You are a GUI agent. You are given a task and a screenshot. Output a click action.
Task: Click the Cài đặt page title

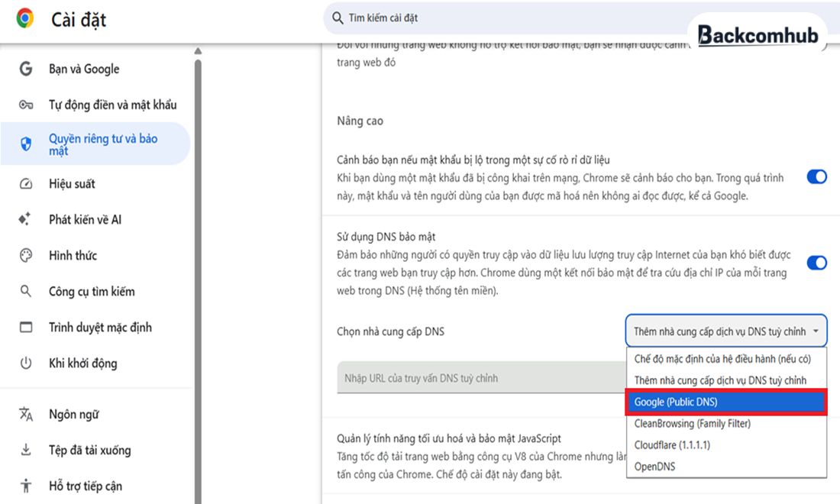[x=79, y=20]
